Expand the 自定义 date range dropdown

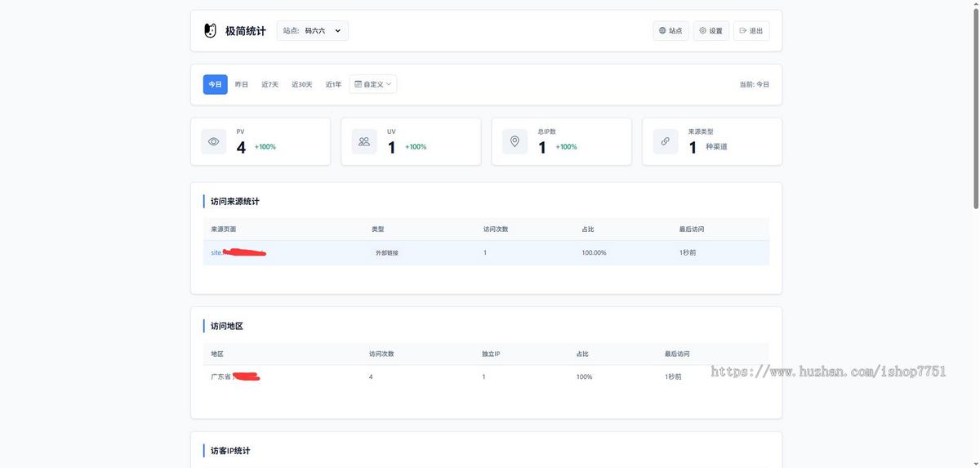click(x=373, y=84)
